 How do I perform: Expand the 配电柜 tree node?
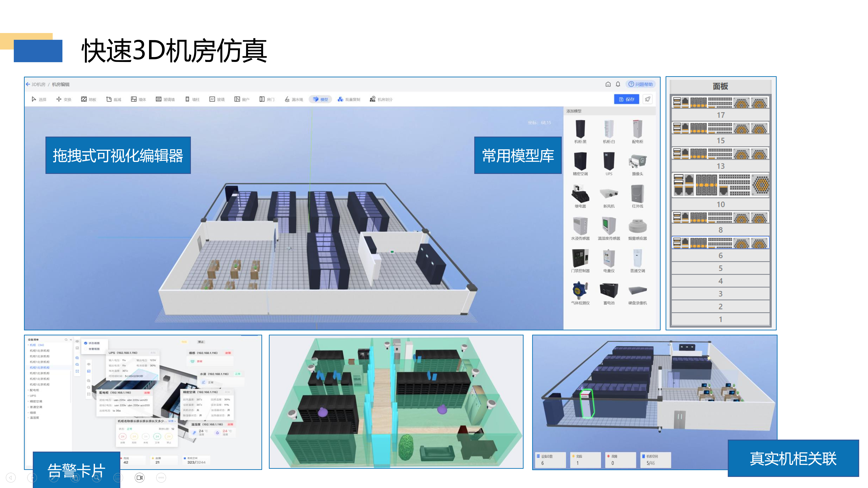34,390
